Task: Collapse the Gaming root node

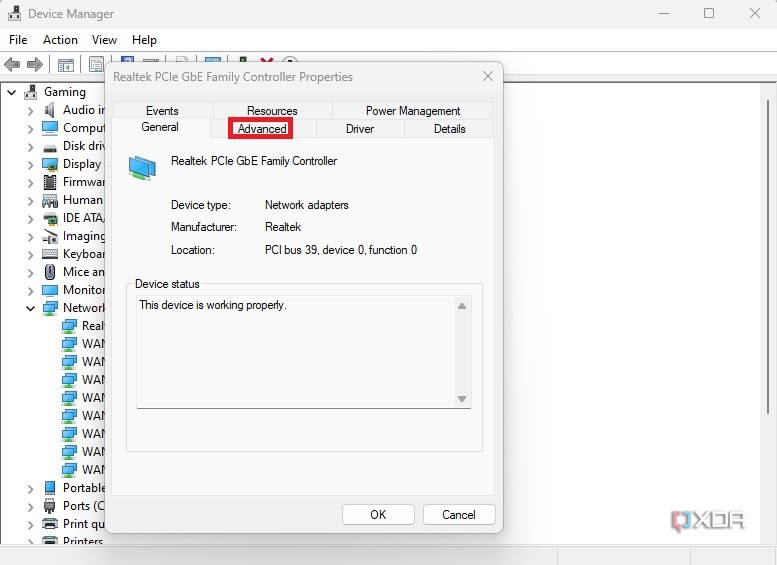Action: pyautogui.click(x=12, y=92)
